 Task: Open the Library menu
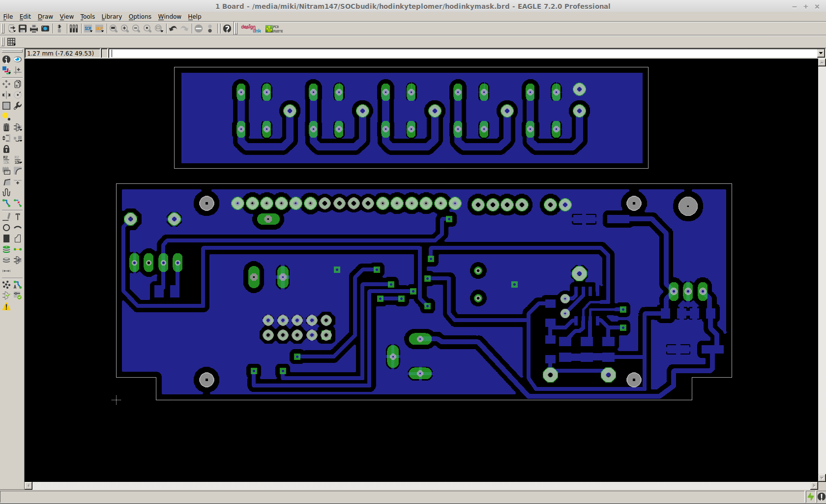(112, 16)
